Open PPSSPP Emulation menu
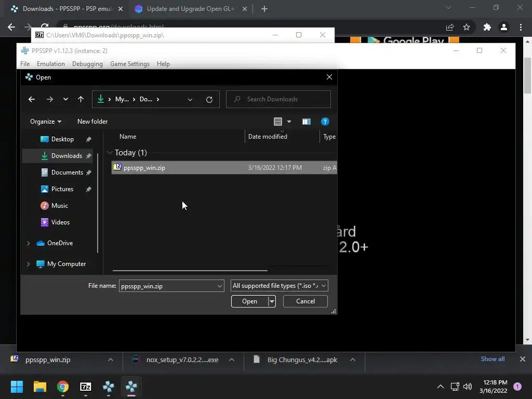The height and width of the screenshot is (399, 532). [50, 64]
